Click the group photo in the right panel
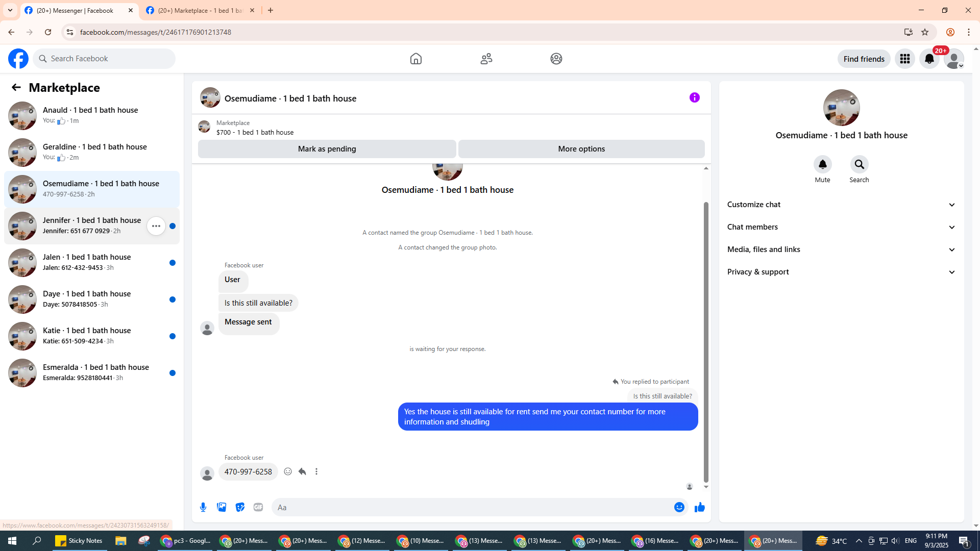 pyautogui.click(x=841, y=108)
